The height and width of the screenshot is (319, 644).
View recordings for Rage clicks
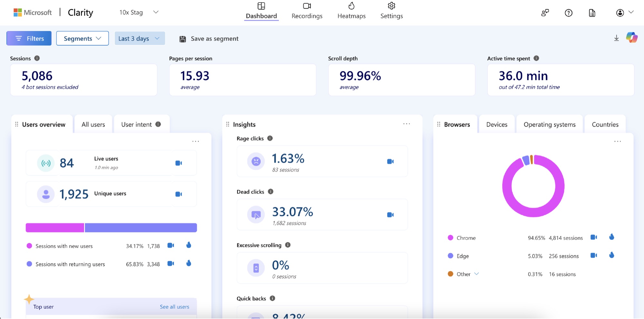coord(390,161)
